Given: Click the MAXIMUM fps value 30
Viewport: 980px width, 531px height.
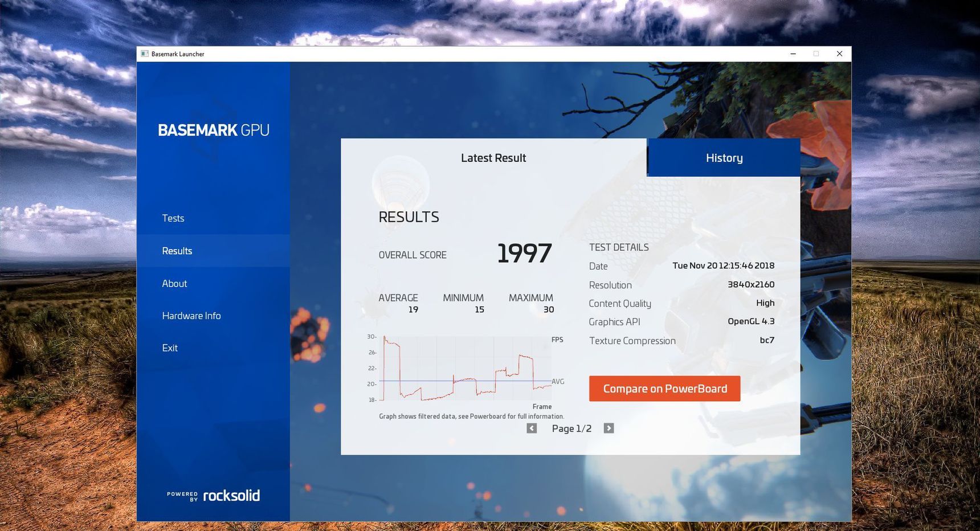Looking at the screenshot, I should click(x=549, y=310).
